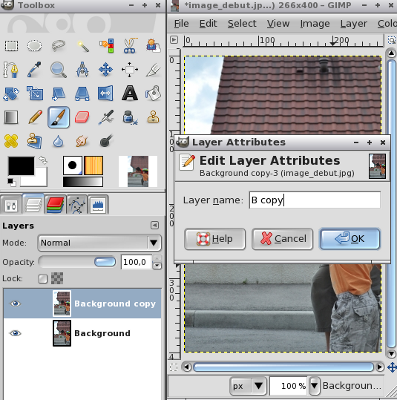Open the File menu
The height and width of the screenshot is (400, 397).
point(181,24)
